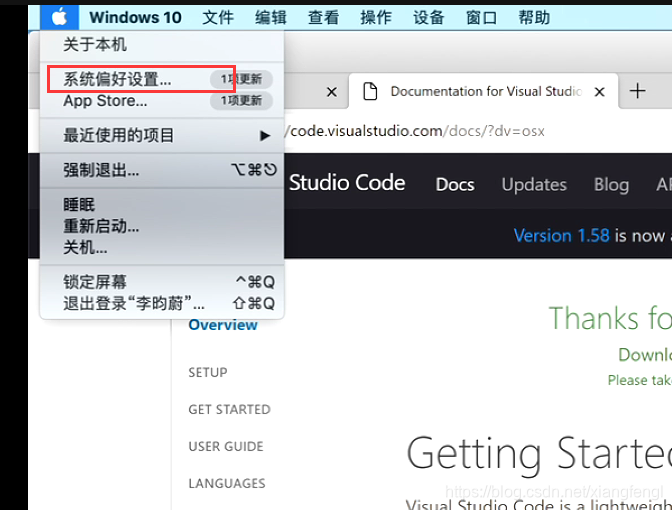Open the Version 1.58 announcement link
The height and width of the screenshot is (510, 672).
click(561, 235)
